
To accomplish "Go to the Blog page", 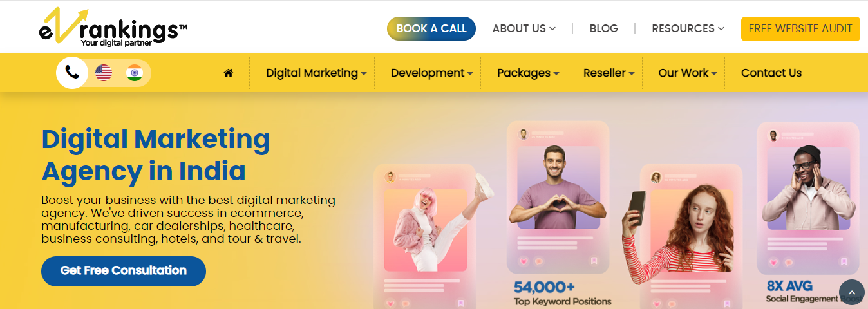I will (603, 28).
